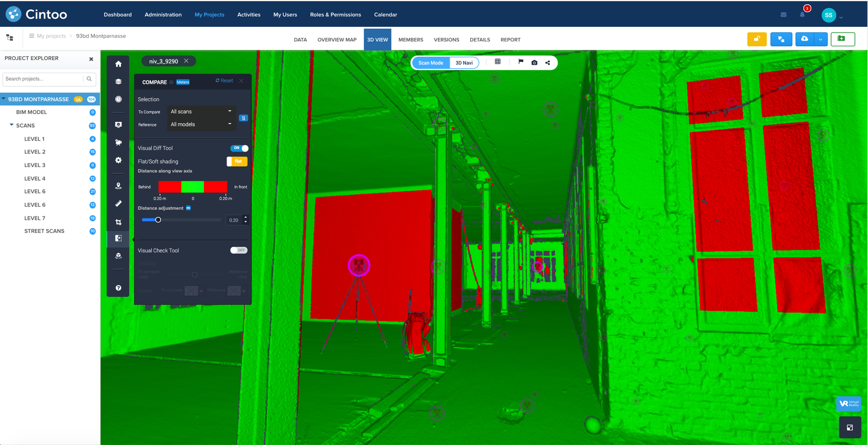Enable the Visual Check Tool switch

(x=239, y=251)
